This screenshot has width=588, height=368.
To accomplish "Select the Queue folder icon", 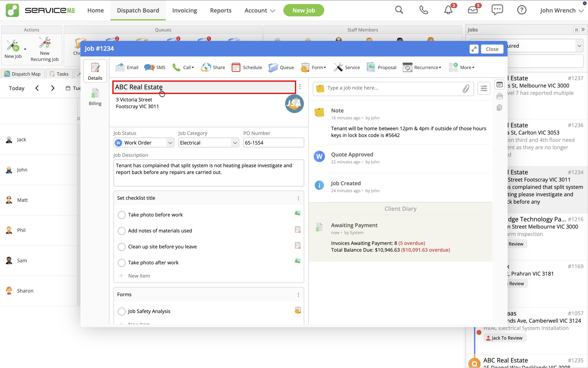I will tap(273, 67).
